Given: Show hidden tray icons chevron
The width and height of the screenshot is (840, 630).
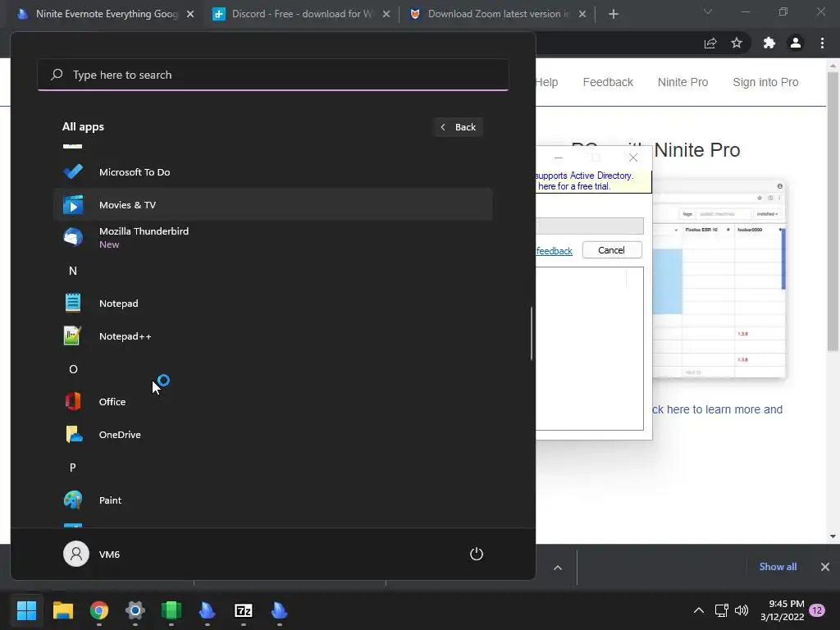Looking at the screenshot, I should coord(699,610).
